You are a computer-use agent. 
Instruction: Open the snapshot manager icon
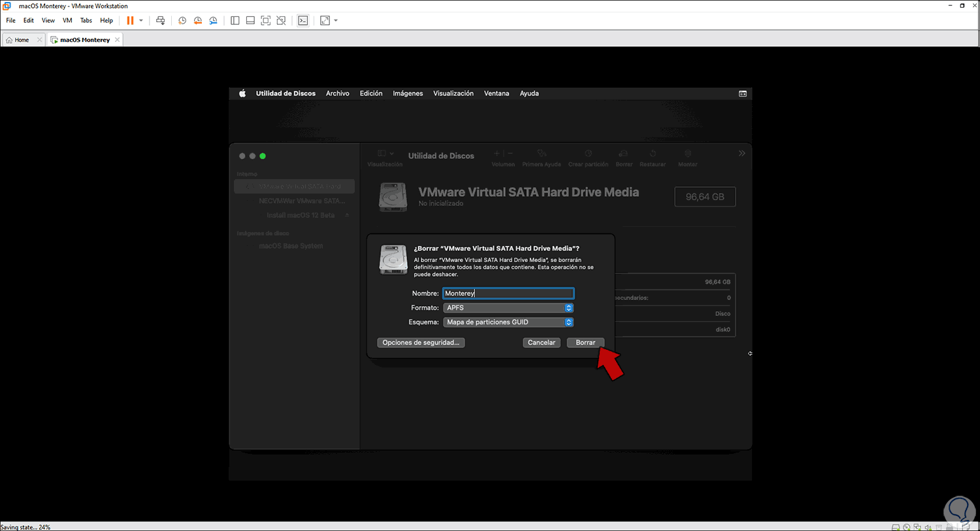pyautogui.click(x=214, y=20)
